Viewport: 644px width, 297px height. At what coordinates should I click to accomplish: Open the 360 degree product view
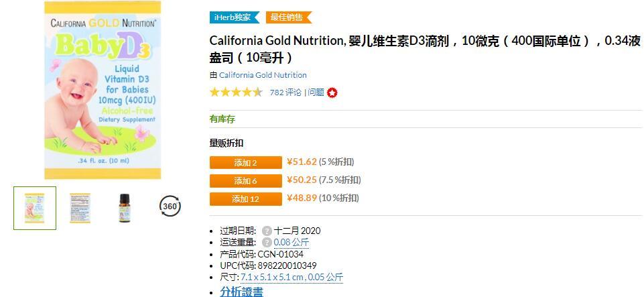point(170,206)
